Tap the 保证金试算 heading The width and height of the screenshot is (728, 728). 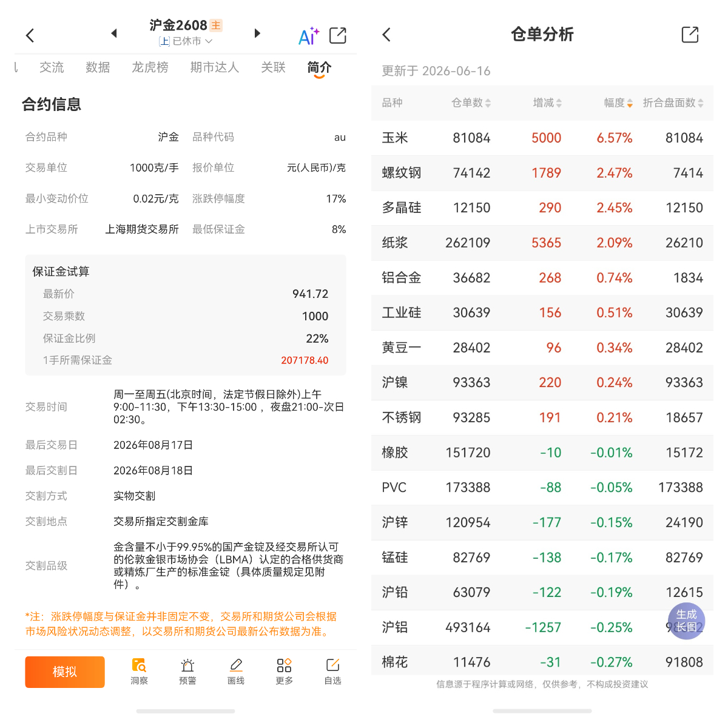(61, 272)
